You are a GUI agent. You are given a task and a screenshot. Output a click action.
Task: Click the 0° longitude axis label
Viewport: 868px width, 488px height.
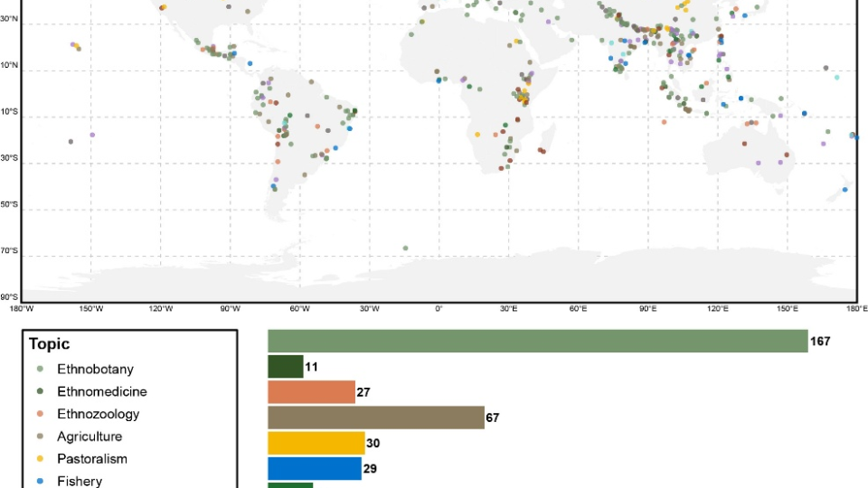pos(439,309)
